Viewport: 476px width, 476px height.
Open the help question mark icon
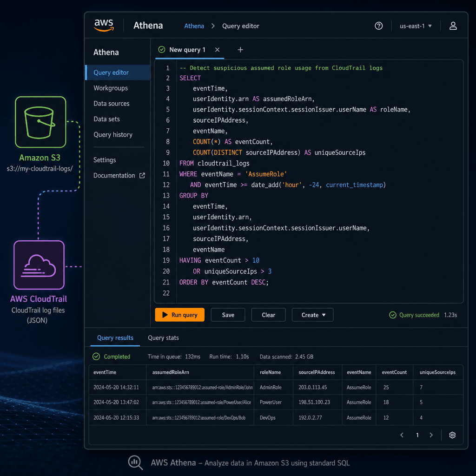click(x=378, y=26)
